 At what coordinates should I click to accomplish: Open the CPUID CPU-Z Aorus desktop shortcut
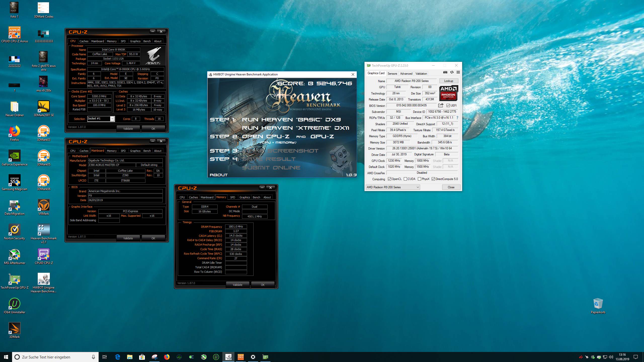(x=15, y=35)
